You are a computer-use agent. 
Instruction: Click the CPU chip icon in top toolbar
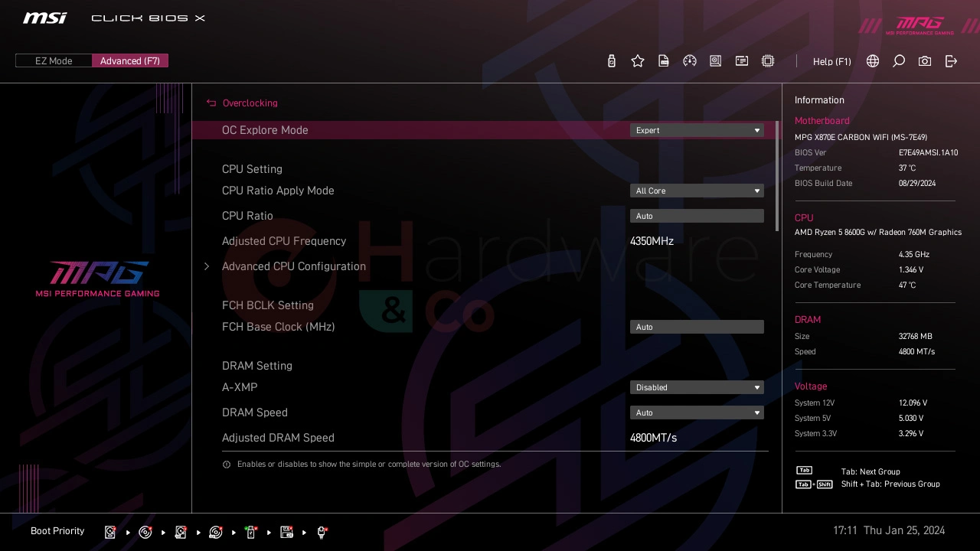point(768,61)
